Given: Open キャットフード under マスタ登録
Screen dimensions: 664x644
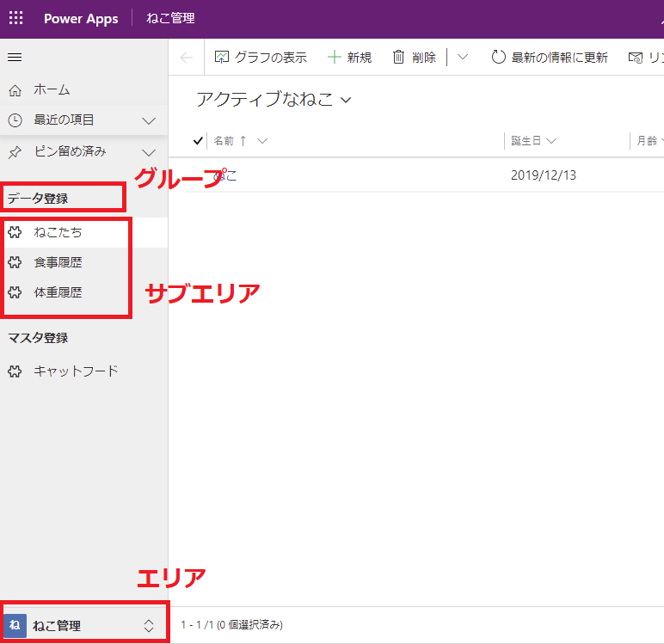Looking at the screenshot, I should 76,371.
